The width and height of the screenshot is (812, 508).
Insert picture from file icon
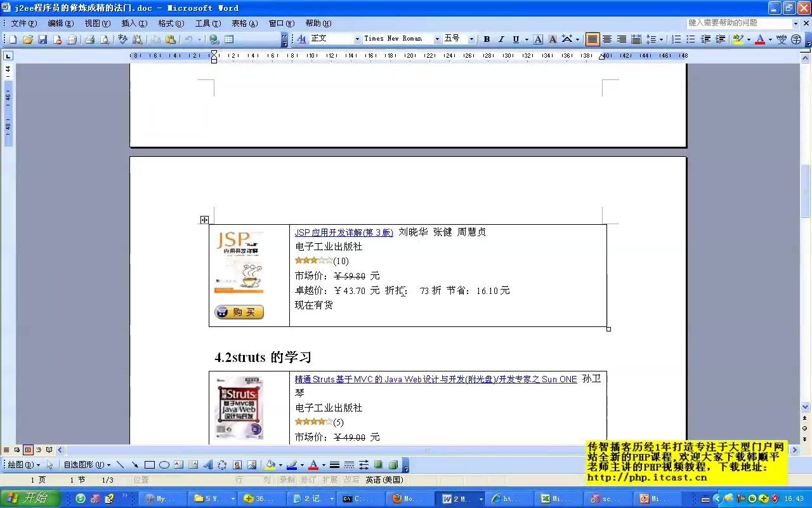pos(252,465)
